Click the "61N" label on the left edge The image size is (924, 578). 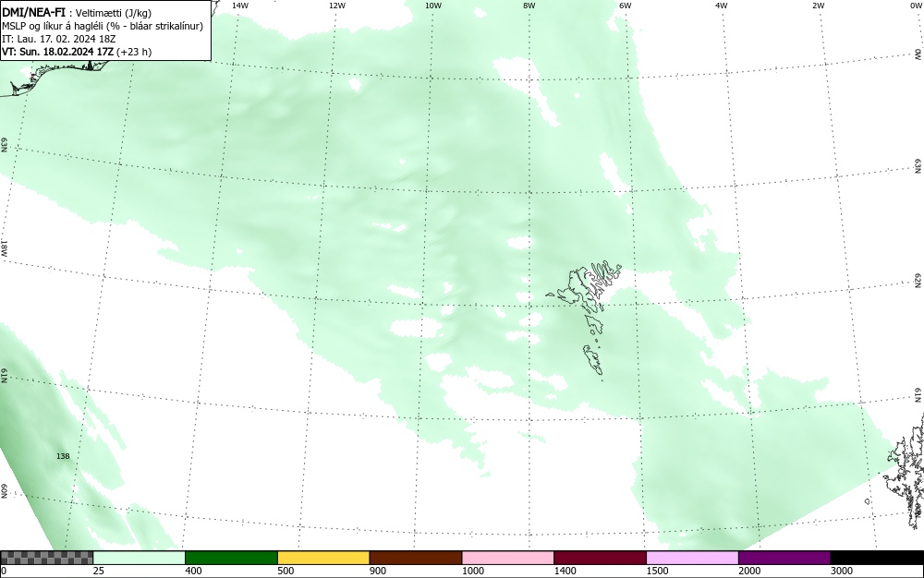point(4,376)
